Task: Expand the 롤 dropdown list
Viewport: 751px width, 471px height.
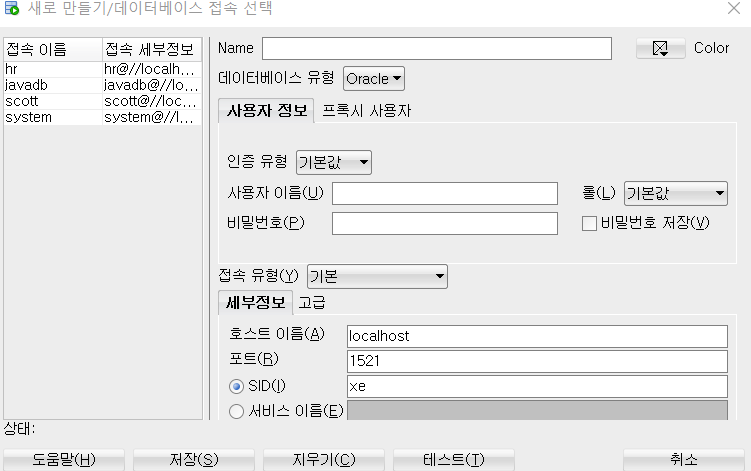Action: pos(676,194)
